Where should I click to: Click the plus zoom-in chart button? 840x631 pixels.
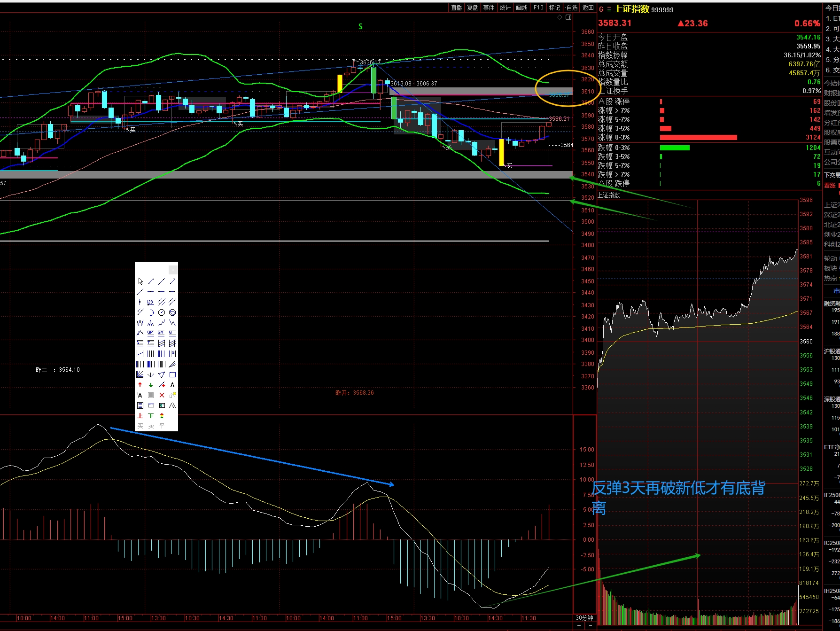(579, 625)
